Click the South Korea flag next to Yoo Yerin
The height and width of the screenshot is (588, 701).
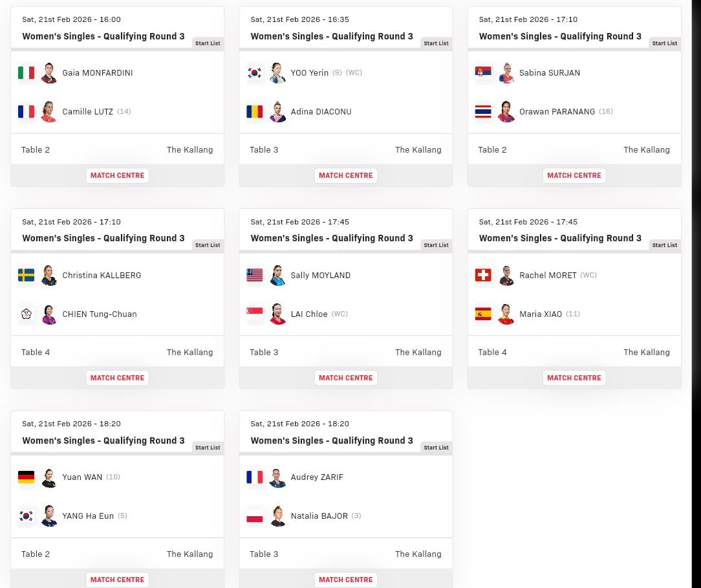255,73
